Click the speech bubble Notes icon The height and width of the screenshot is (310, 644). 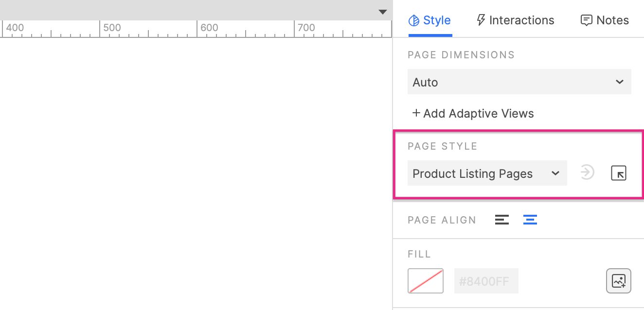point(587,20)
